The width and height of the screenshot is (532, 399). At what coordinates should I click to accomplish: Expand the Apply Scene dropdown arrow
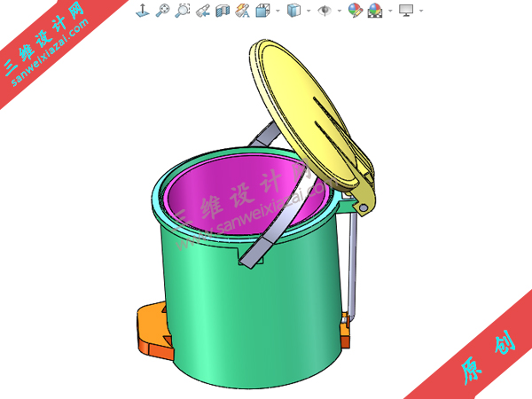click(390, 11)
